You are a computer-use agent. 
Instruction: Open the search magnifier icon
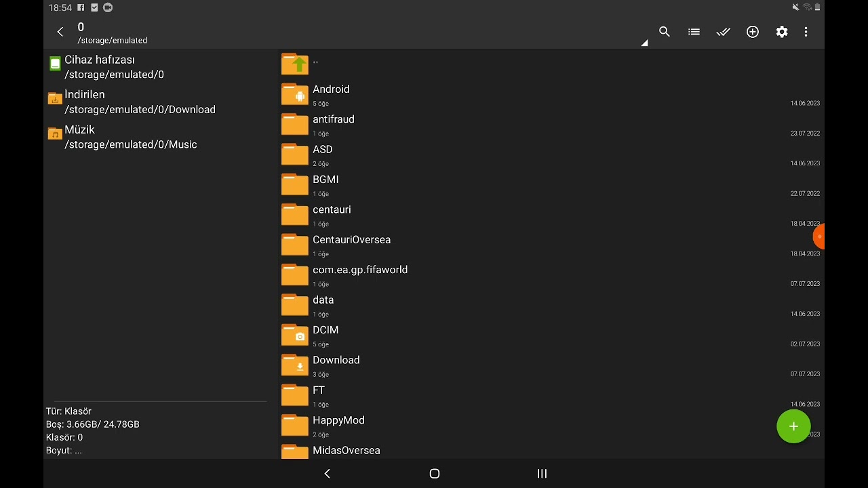coord(665,32)
